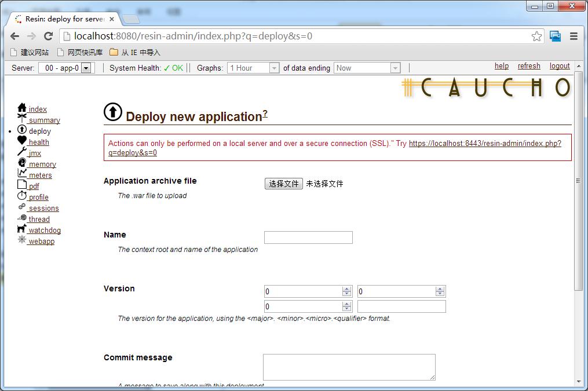Reload the page with browser refresh button

(x=49, y=36)
